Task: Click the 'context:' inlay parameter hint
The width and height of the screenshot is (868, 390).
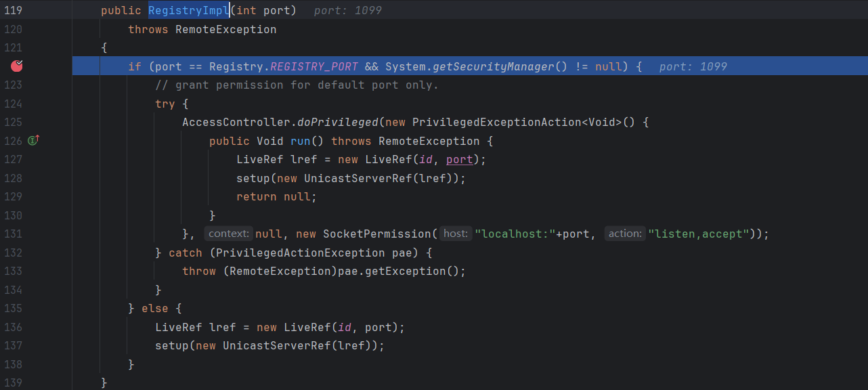Action: coord(229,234)
